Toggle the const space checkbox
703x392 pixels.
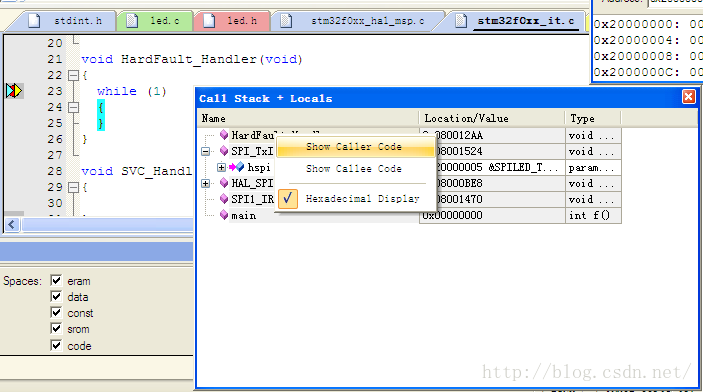[x=56, y=313]
